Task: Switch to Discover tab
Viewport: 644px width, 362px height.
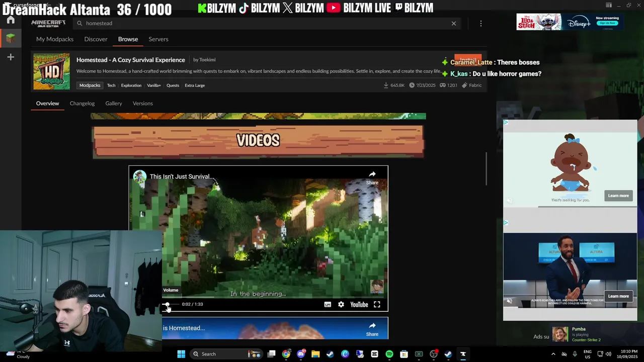Action: pyautogui.click(x=96, y=39)
